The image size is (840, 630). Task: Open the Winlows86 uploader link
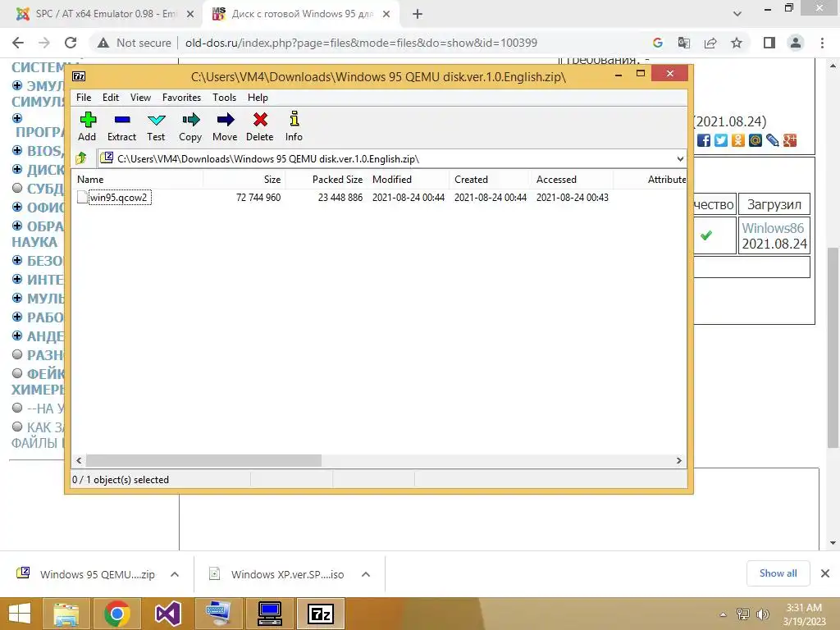[773, 228]
